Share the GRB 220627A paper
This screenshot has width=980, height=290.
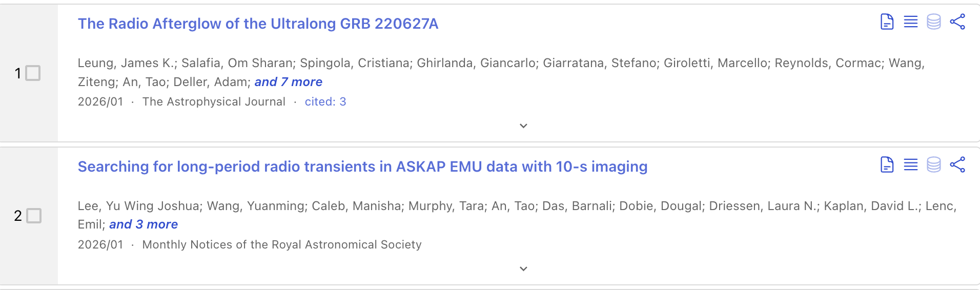coord(957,22)
